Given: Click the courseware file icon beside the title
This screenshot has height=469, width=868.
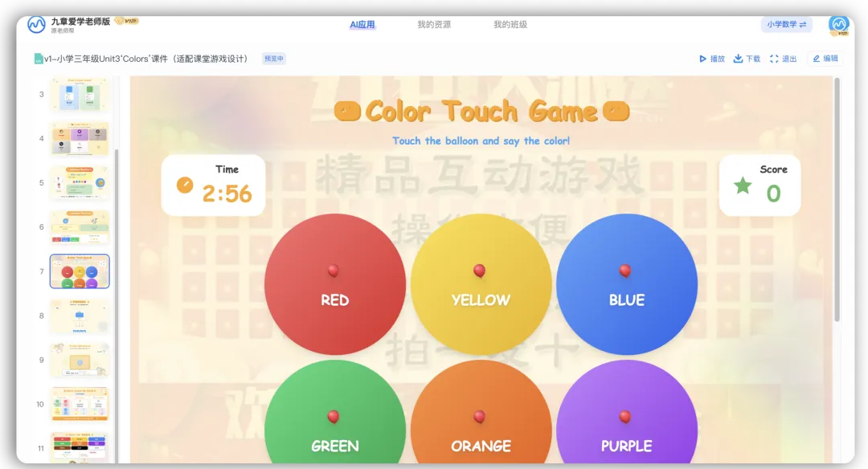Looking at the screenshot, I should [x=39, y=59].
